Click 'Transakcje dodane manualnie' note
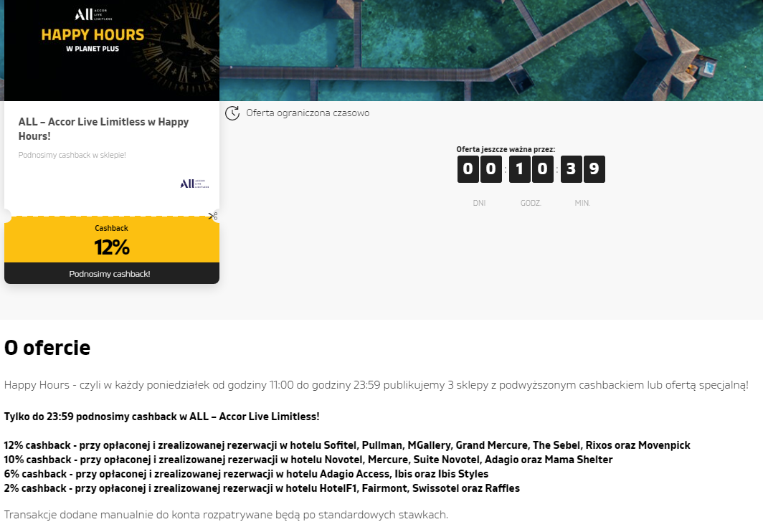 click(x=226, y=515)
